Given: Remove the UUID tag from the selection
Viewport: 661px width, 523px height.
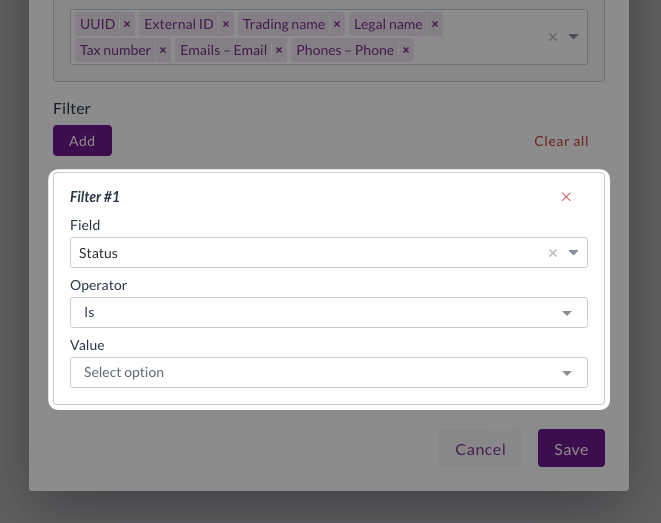Looking at the screenshot, I should (127, 24).
